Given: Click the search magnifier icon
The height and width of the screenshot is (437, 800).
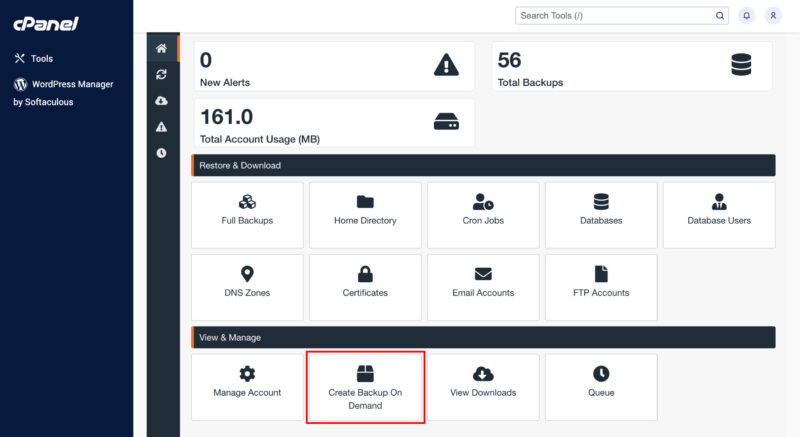Looking at the screenshot, I should pos(720,16).
